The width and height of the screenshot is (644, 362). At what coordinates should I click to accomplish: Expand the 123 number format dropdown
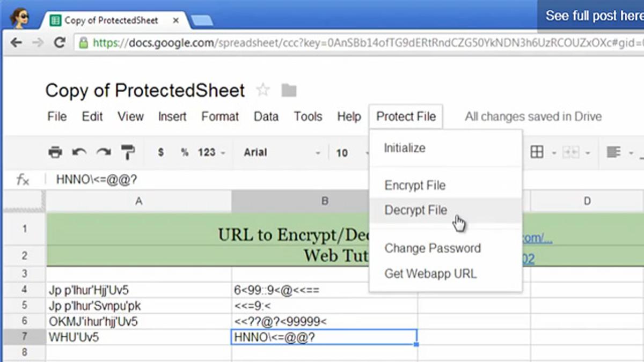coord(210,153)
